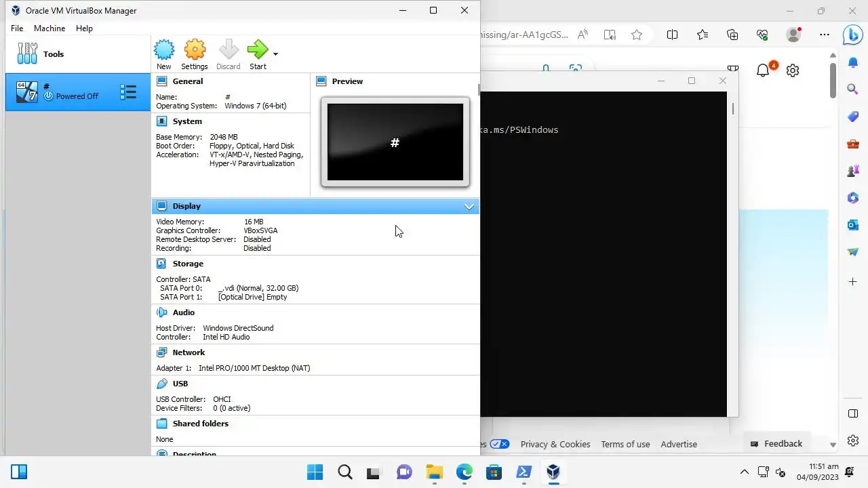Select Tools in the VirtualBox sidebar
Image resolution: width=868 pixels, height=488 pixels.
tap(77, 54)
